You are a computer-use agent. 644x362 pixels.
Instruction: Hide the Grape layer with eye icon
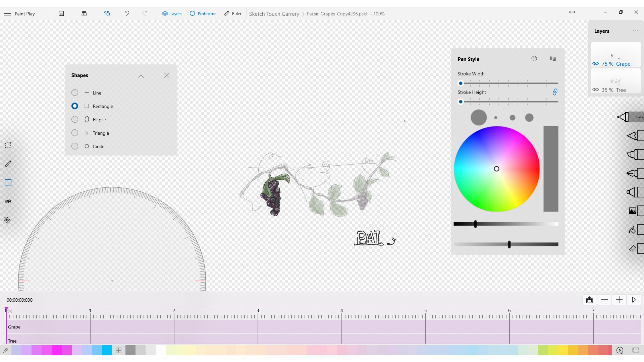(x=596, y=64)
